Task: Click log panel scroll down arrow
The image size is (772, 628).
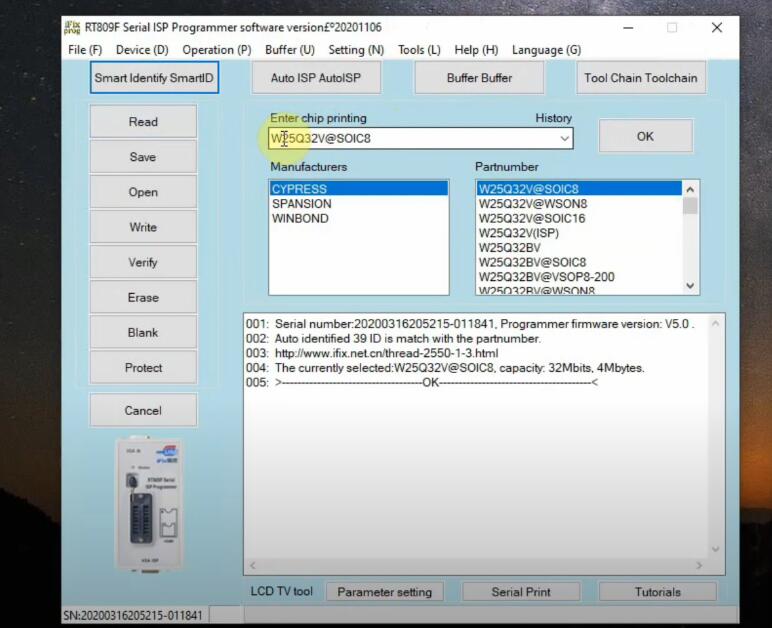Action: 715,549
